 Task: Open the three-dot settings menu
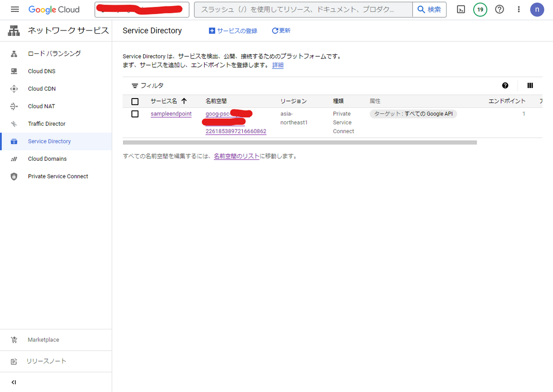(x=519, y=10)
